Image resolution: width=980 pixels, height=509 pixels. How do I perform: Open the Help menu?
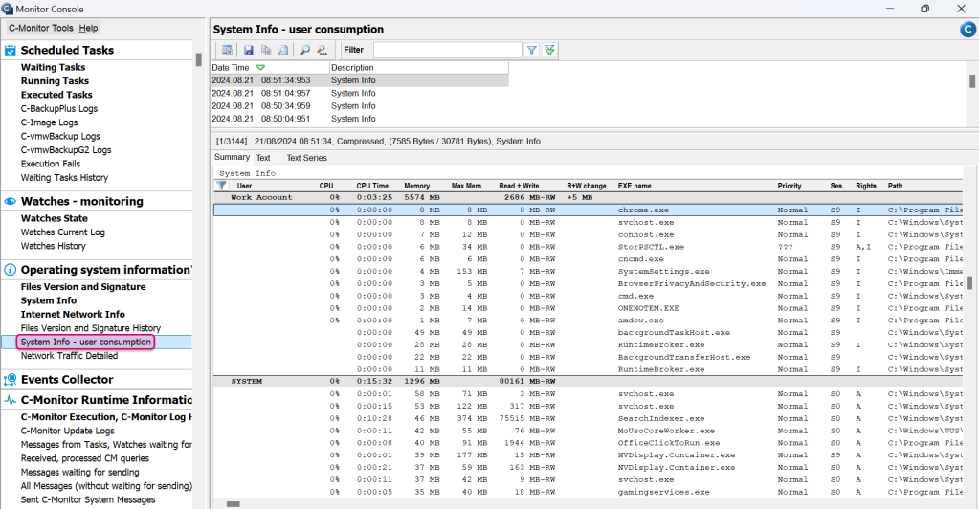click(88, 28)
